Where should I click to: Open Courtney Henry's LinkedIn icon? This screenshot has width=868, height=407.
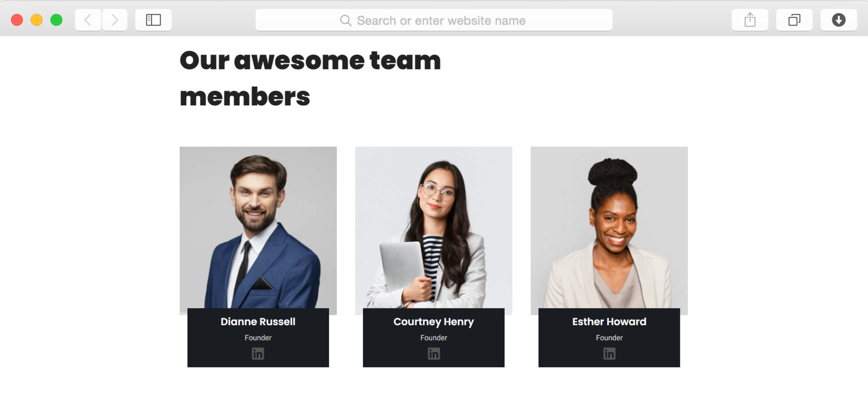click(x=434, y=353)
